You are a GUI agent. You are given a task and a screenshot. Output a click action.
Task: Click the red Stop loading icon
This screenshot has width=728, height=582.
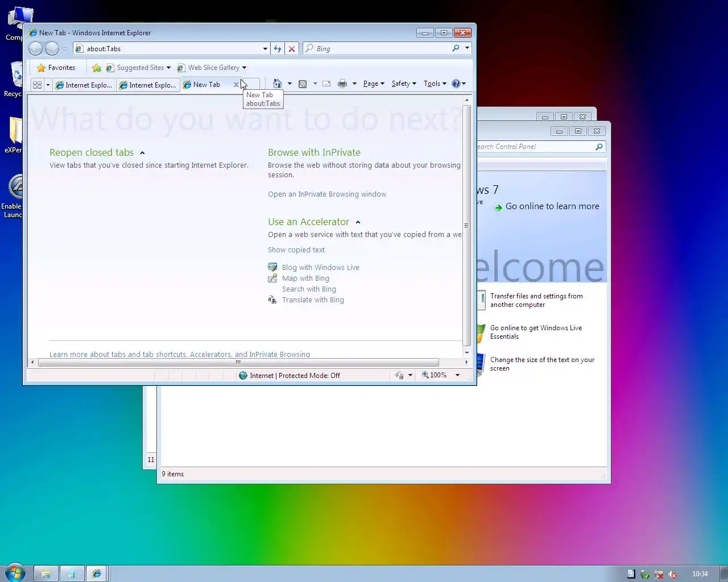292,49
